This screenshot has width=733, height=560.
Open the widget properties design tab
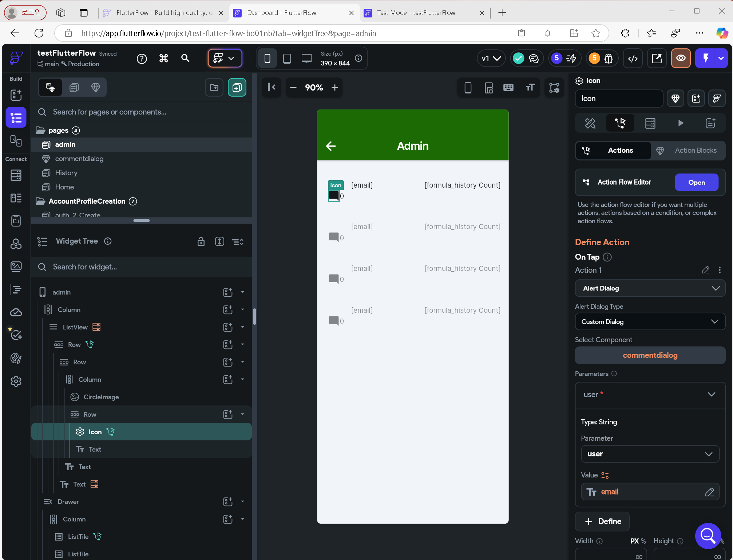tap(590, 123)
